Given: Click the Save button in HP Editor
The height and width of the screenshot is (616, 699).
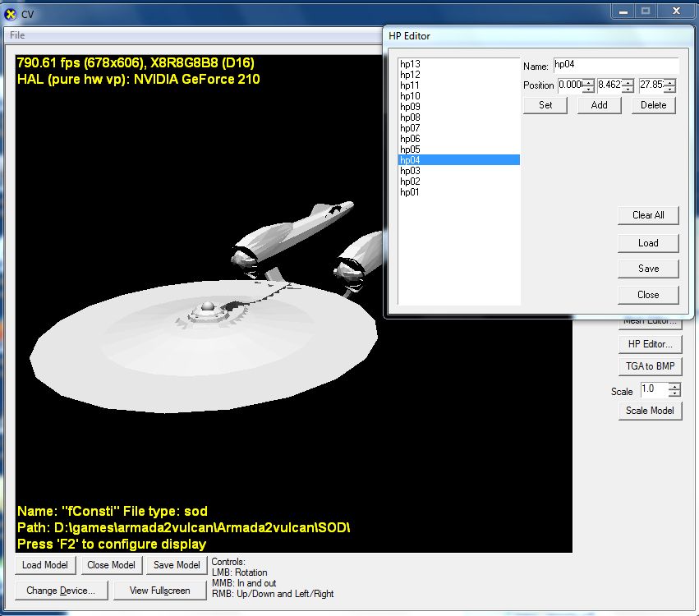Looking at the screenshot, I should coord(648,269).
